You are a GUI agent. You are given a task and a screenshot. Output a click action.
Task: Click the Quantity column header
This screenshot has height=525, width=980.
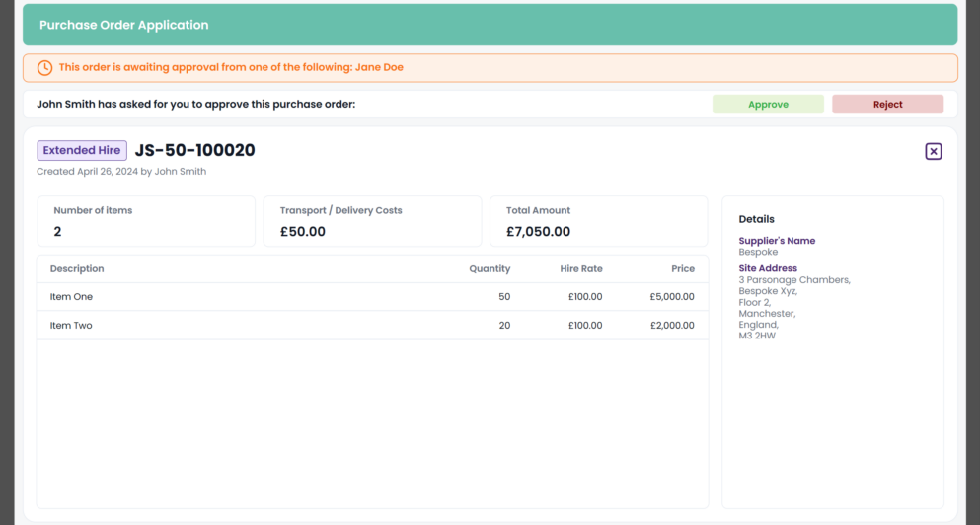point(490,269)
